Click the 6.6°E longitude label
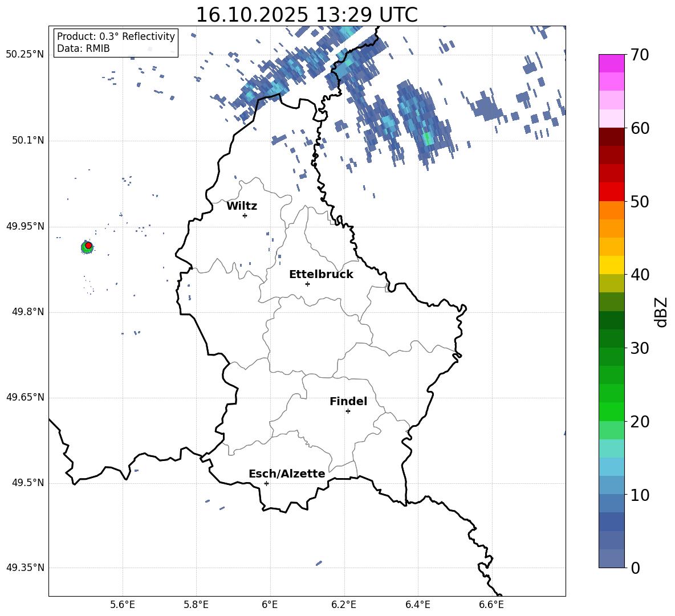Screen dimensions: 675x616 coord(491,605)
